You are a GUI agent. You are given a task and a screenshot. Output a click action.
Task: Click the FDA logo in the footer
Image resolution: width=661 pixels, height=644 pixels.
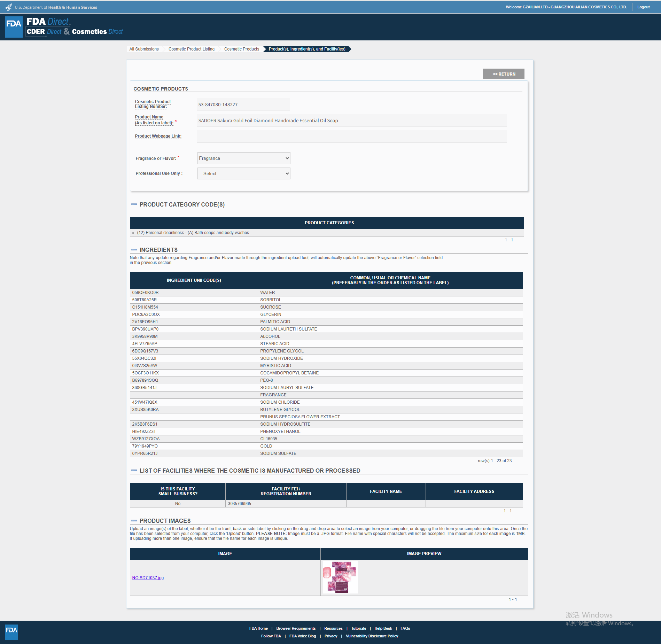coord(11,631)
